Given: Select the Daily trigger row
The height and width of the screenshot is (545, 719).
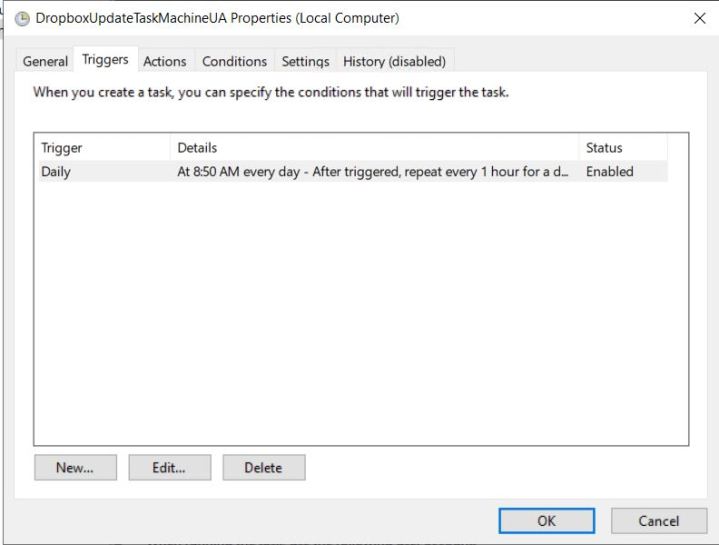Looking at the screenshot, I should 57,172.
